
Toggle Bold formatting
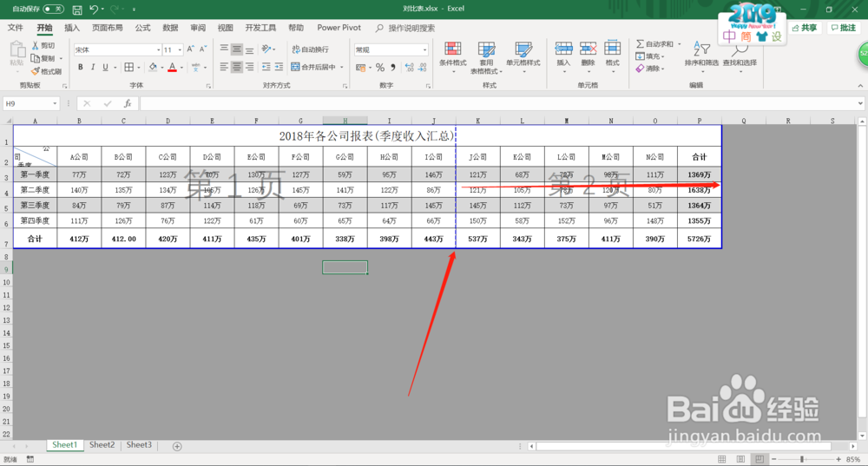coord(80,67)
